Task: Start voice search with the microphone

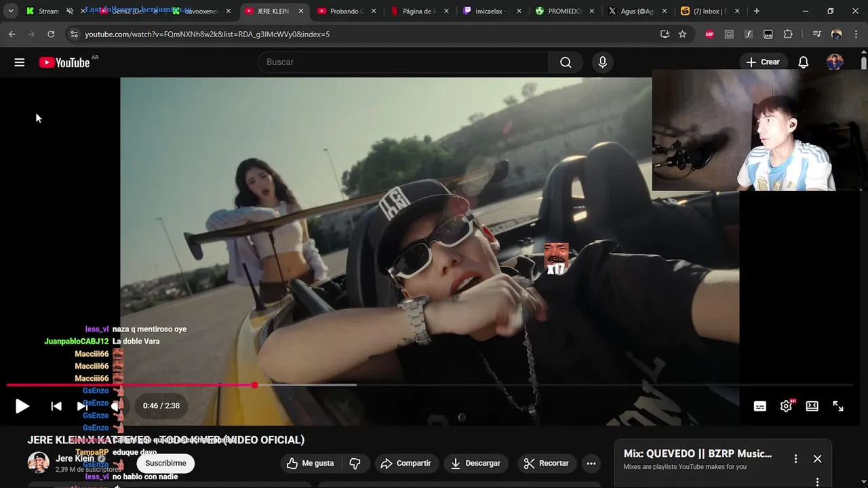Action: [602, 62]
